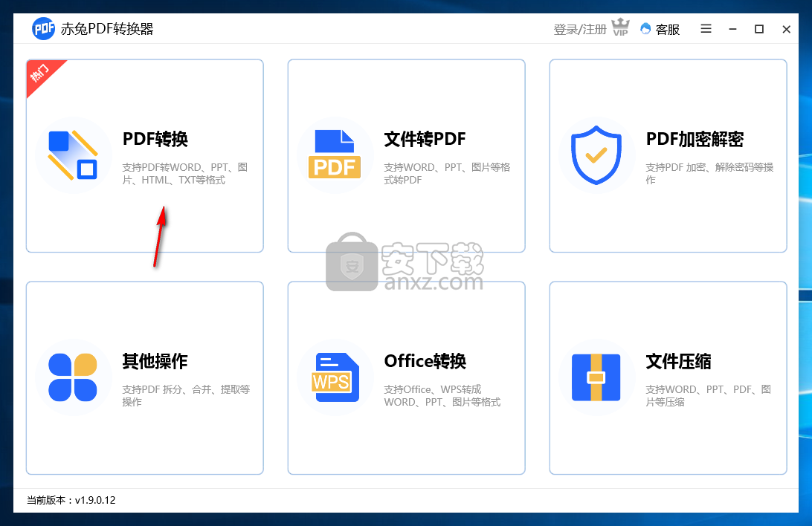Click description 支持WORD、PPT、图片等格式转PDF
Screen dimensions: 812x526
click(x=447, y=173)
